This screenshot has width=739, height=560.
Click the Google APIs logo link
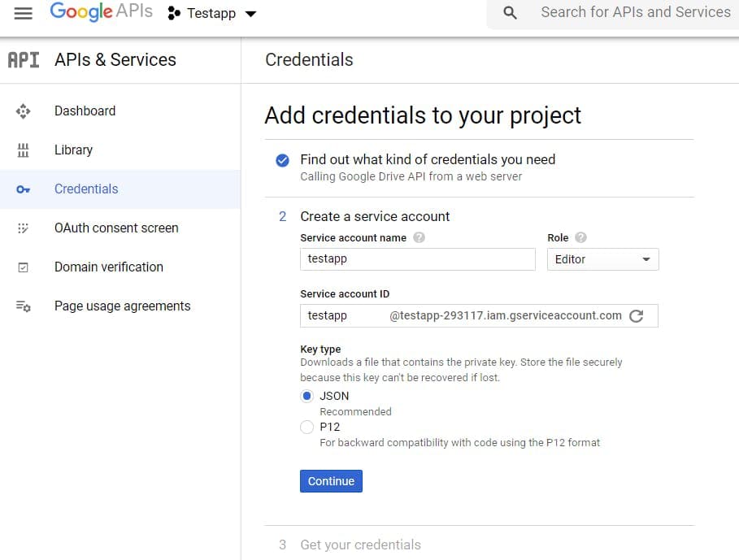tap(101, 12)
